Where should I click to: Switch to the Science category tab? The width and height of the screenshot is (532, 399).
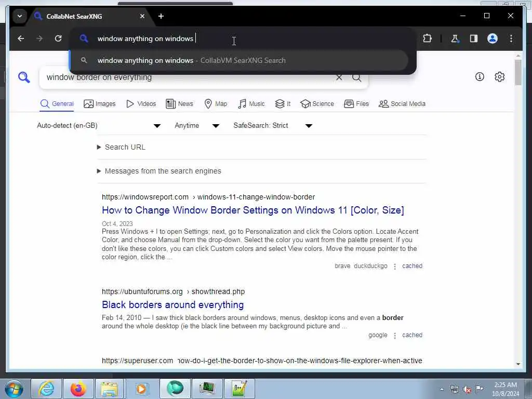(317, 104)
